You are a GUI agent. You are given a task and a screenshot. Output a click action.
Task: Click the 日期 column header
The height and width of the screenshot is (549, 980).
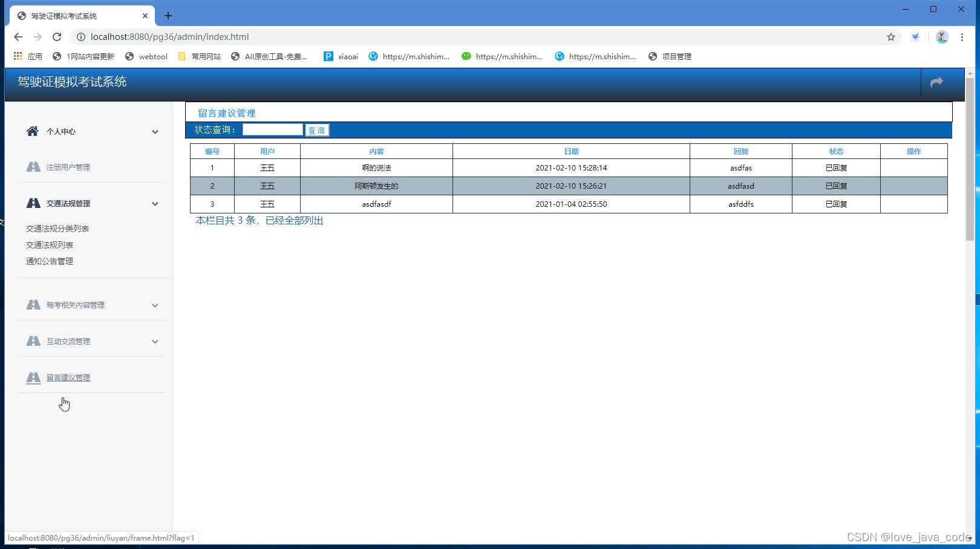[x=571, y=151]
